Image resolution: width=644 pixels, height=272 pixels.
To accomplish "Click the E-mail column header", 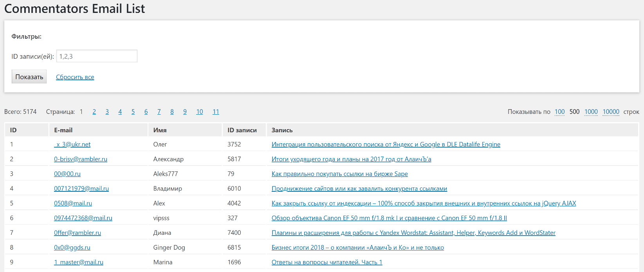I will tap(63, 130).
